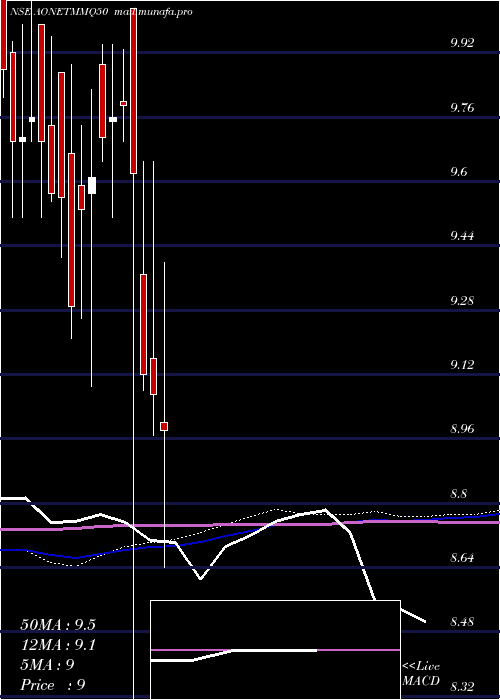Click the 12MA : 9.1 legend value
500x700 pixels.
pos(58,645)
